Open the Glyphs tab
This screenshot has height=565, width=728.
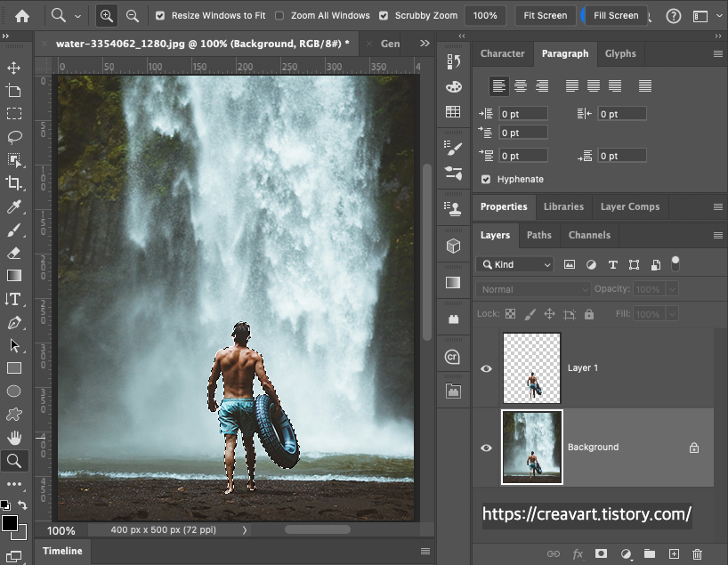pyautogui.click(x=620, y=53)
